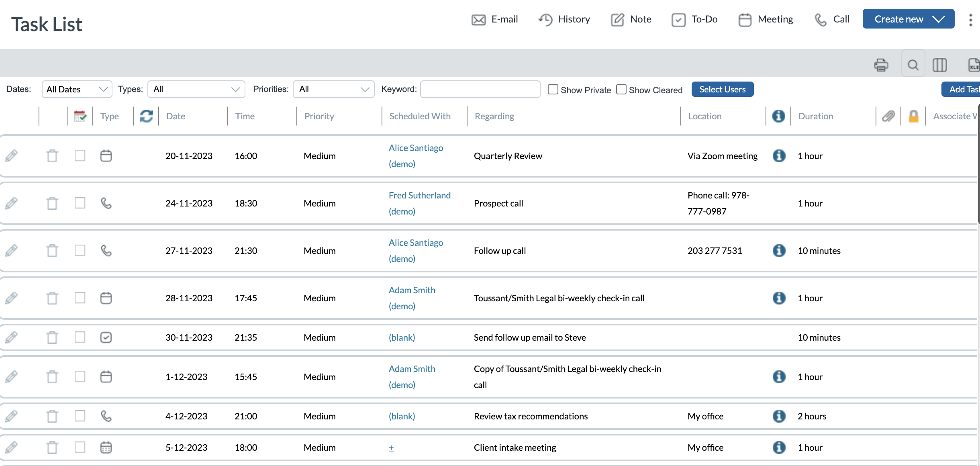
Task: Click the recurring refresh column header icon
Action: [146, 116]
